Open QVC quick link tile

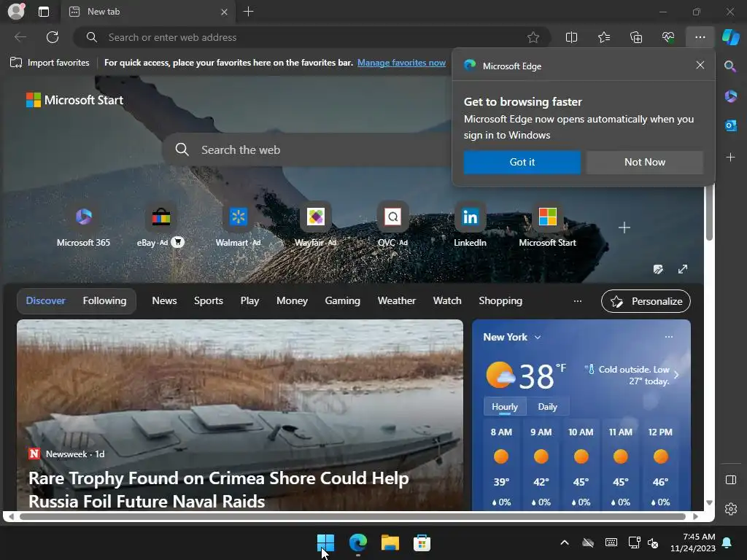point(392,225)
